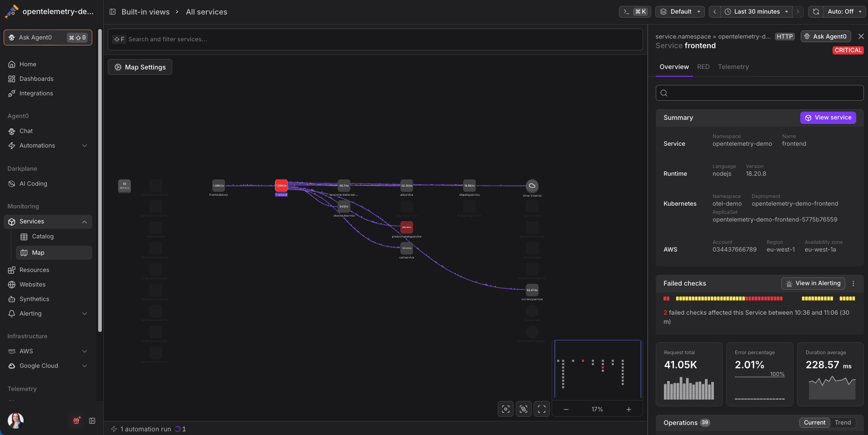Image resolution: width=868 pixels, height=435 pixels.
Task: Open the Overview tab
Action: tap(674, 67)
